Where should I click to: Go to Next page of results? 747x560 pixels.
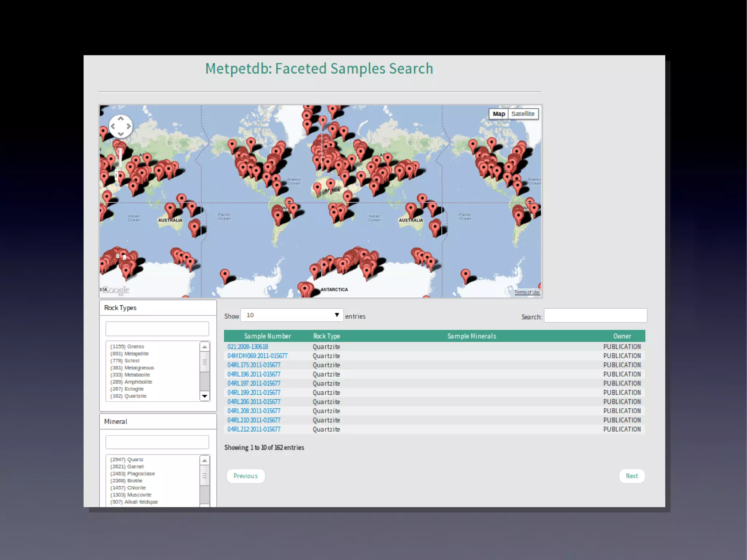(x=632, y=476)
